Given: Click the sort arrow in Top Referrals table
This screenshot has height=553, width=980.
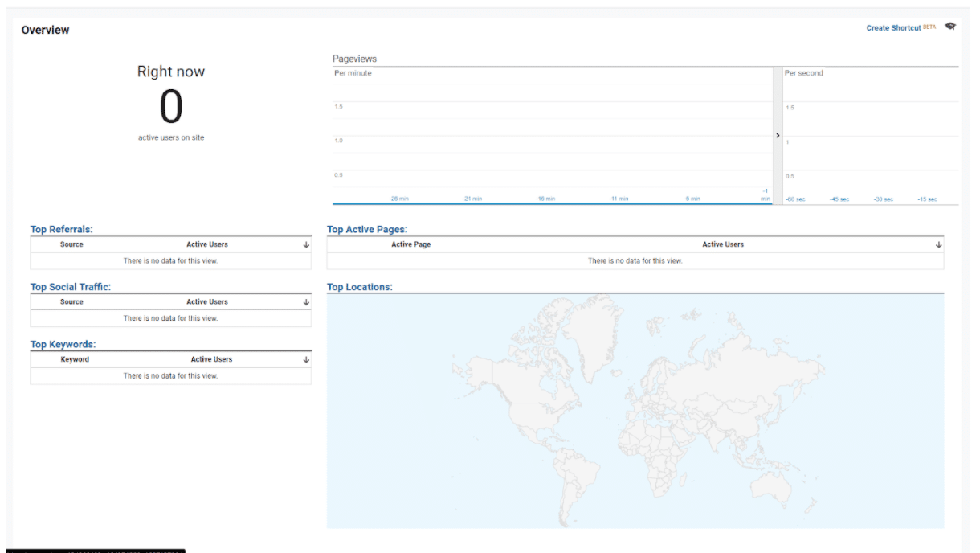Looking at the screenshot, I should click(x=306, y=245).
